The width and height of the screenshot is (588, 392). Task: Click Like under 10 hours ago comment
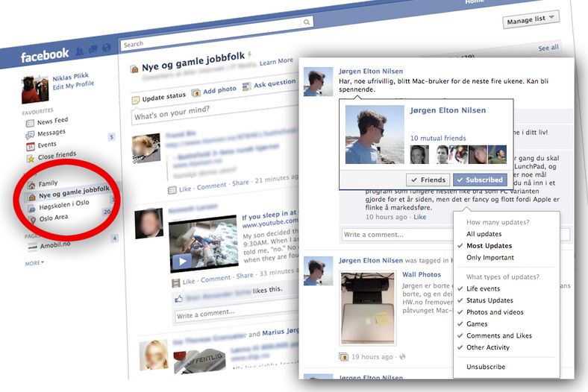pos(419,217)
